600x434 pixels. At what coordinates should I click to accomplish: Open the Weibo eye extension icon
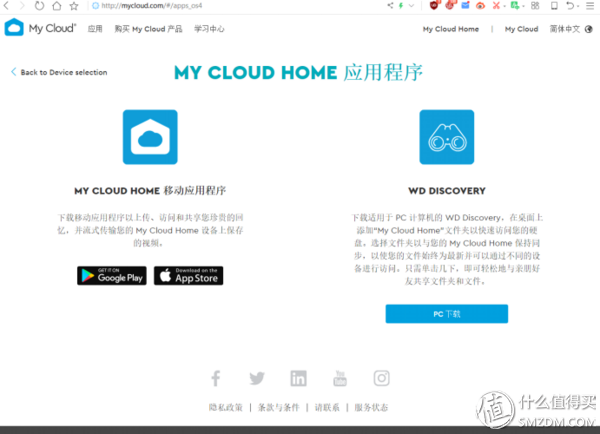tap(481, 5)
